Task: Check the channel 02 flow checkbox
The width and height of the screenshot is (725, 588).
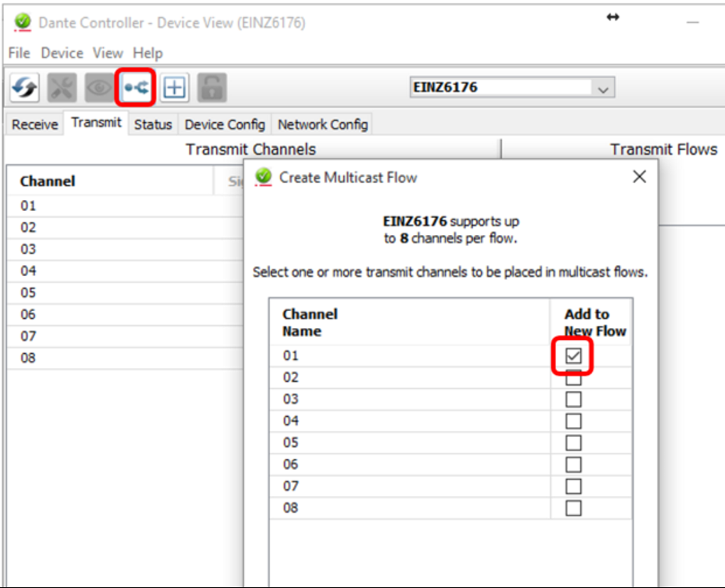Action: [x=573, y=378]
